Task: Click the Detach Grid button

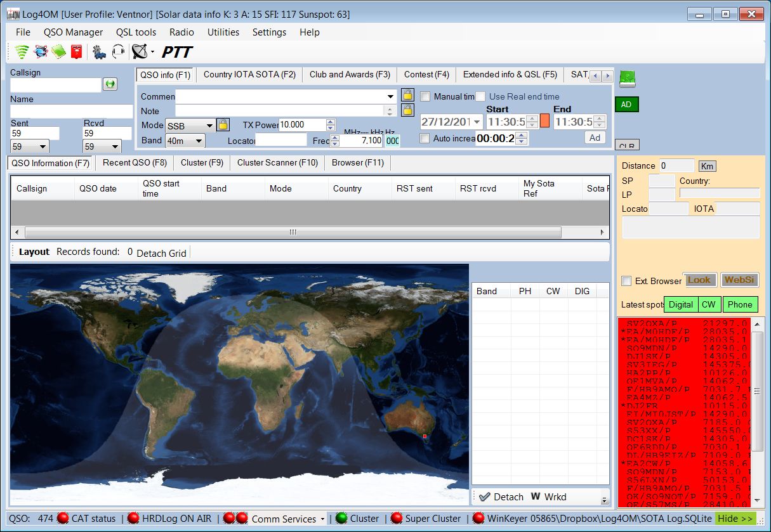Action: (161, 253)
